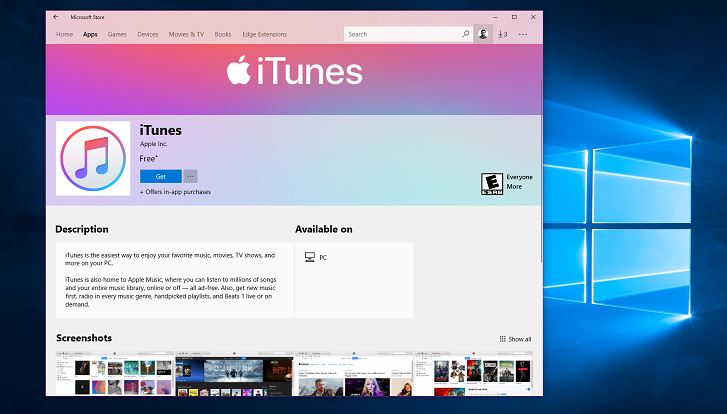Open the options button beside Get
The image size is (727, 414).
190,176
